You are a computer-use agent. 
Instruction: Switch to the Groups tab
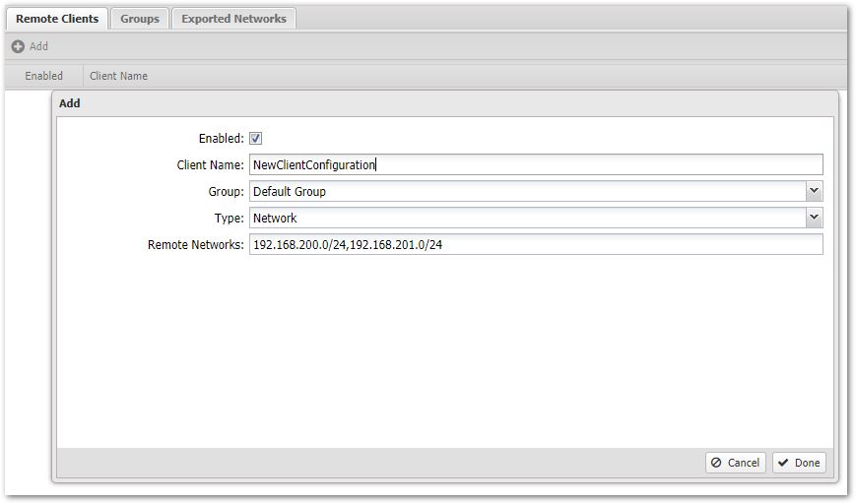coord(140,19)
